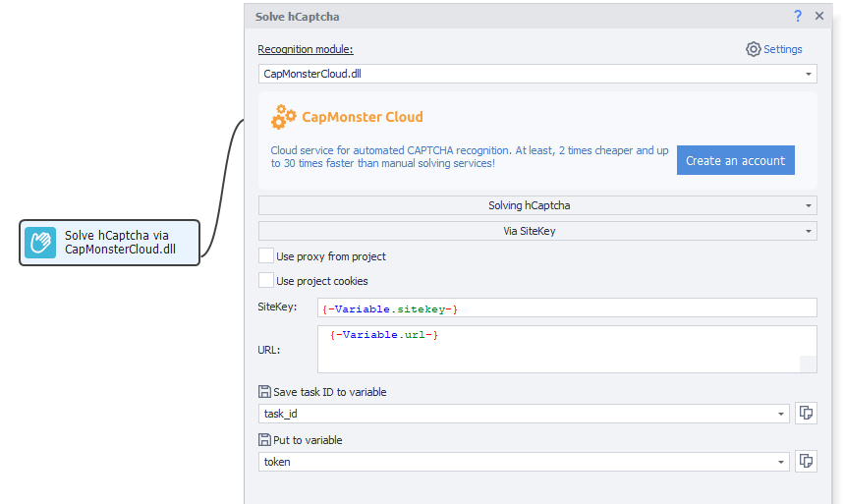Open the Solving hCaptcha dropdown
This screenshot has height=504, width=844.
[x=537, y=205]
